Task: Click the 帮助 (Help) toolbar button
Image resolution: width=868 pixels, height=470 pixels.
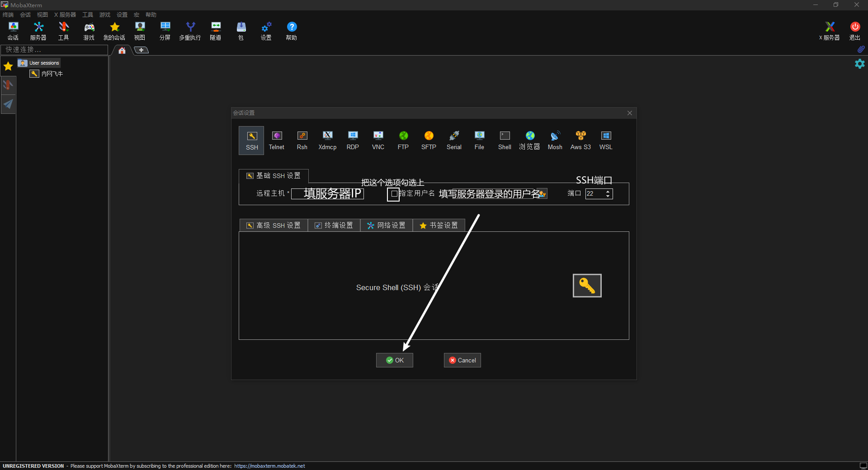Action: [x=292, y=31]
